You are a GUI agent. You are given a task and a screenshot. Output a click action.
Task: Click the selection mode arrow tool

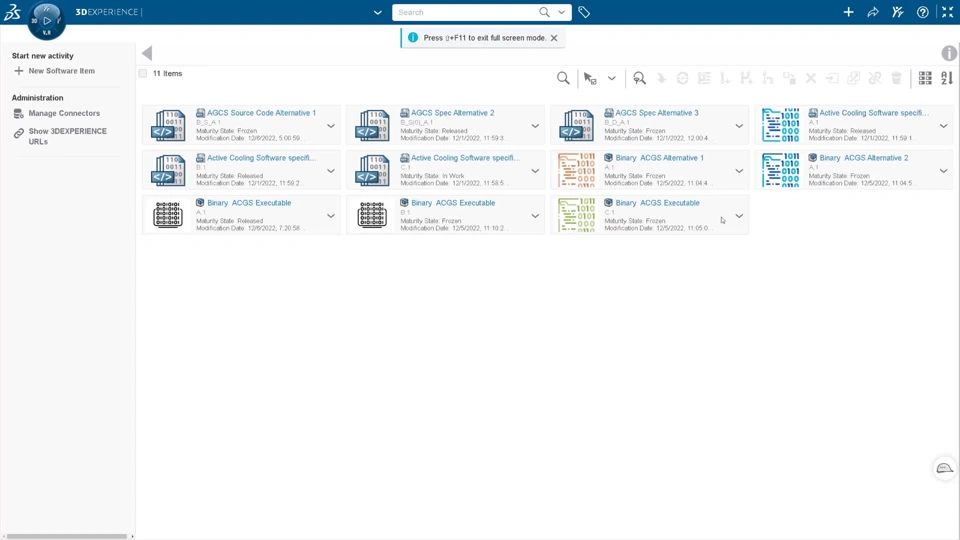[590, 78]
